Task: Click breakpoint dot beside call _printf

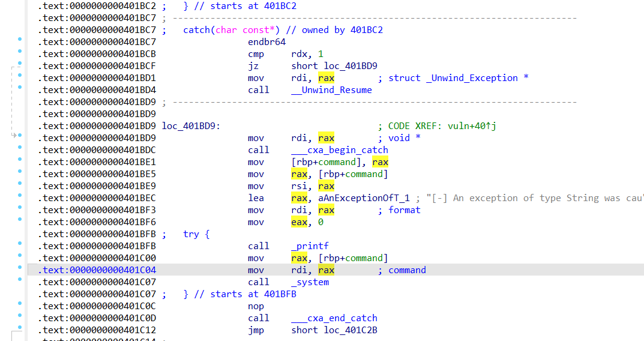Action: tap(20, 244)
